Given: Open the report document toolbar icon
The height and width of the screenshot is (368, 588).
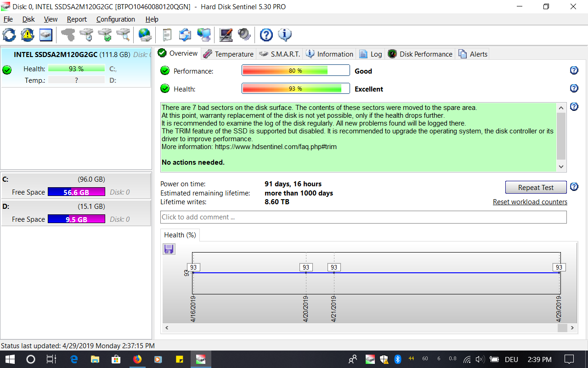Looking at the screenshot, I should pyautogui.click(x=167, y=34).
